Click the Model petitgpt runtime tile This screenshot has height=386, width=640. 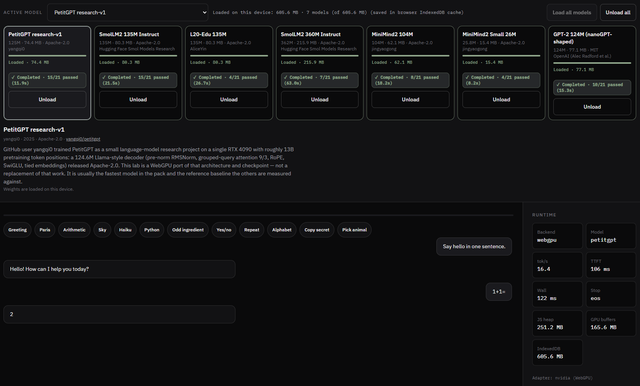611,236
